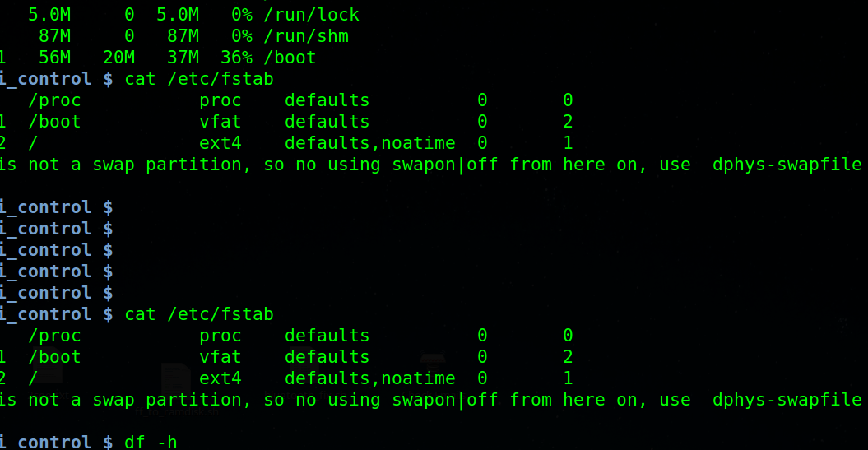Click the middle empty i_control prompt line
Screen dimensions: 868x450
pyautogui.click(x=55, y=250)
